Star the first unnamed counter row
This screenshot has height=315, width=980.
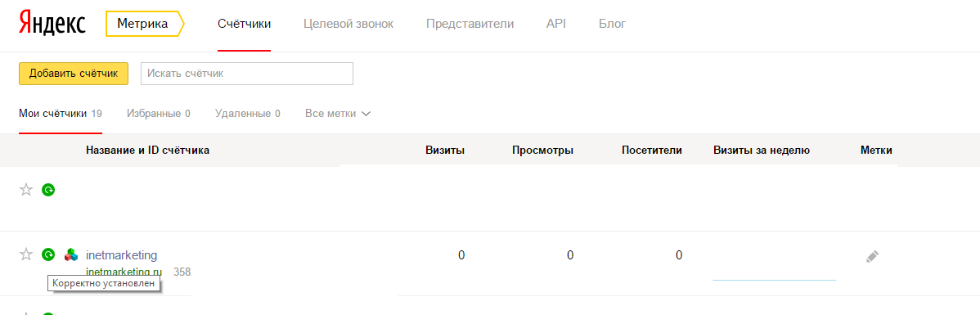tap(25, 189)
